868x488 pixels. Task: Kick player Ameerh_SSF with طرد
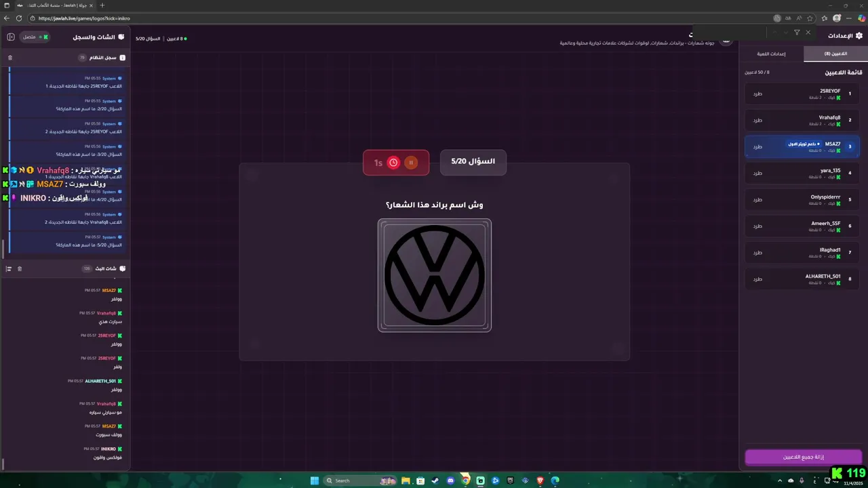(757, 226)
